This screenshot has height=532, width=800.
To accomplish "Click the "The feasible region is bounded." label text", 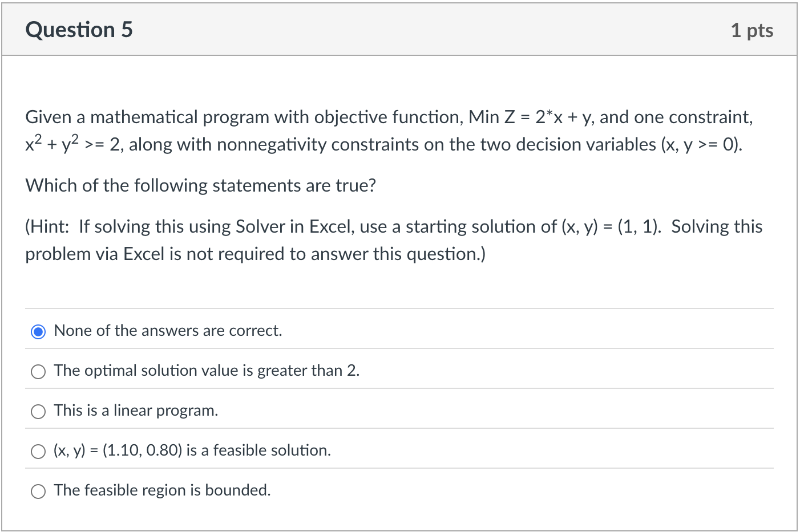I will (x=162, y=490).
